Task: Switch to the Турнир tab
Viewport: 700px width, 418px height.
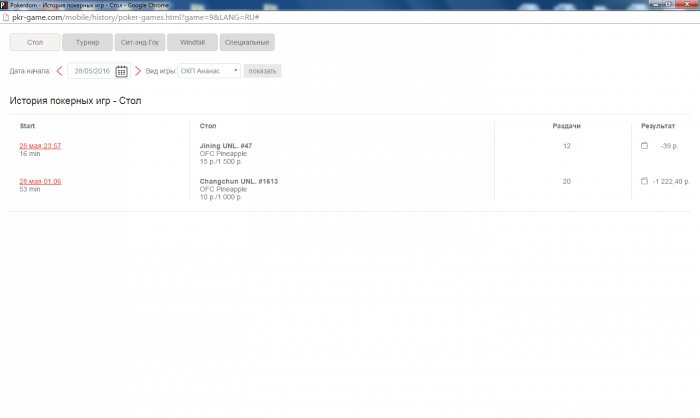Action: (x=88, y=42)
